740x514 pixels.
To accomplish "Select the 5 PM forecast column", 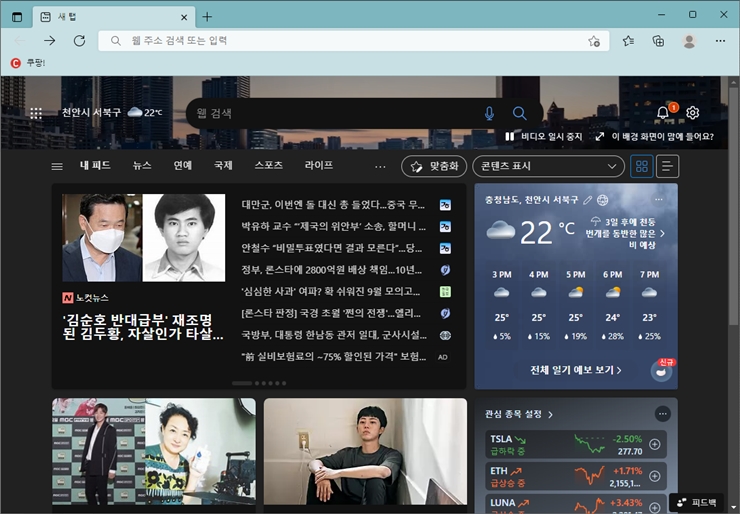I will click(576, 305).
